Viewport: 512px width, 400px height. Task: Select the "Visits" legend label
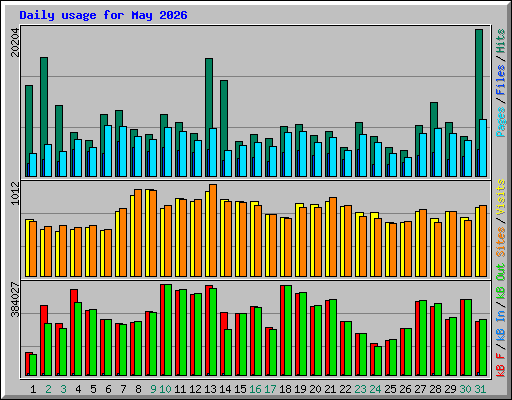(x=501, y=197)
